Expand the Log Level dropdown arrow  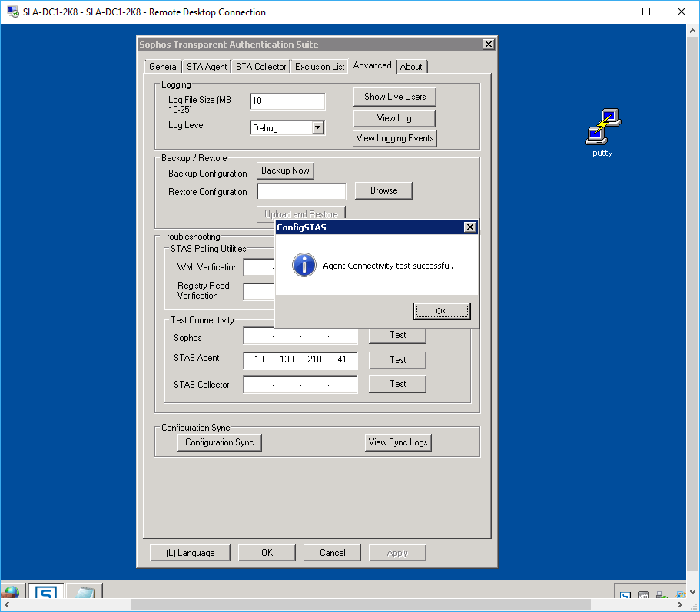click(317, 127)
